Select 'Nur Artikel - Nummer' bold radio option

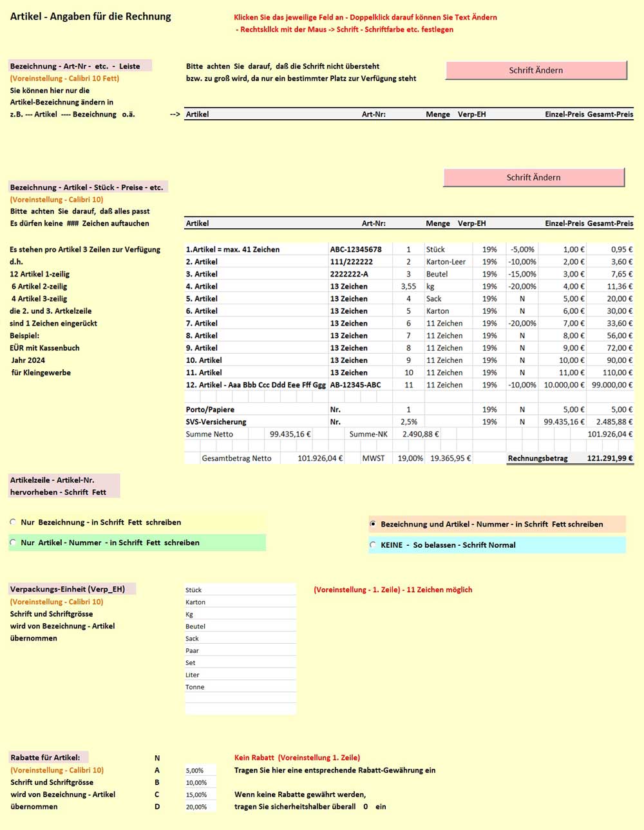point(14,543)
